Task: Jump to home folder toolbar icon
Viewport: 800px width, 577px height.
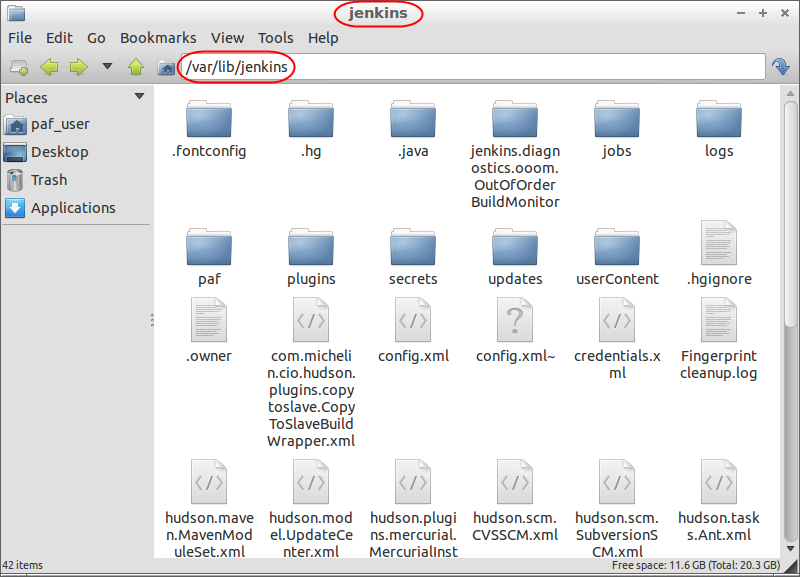Action: [x=166, y=67]
